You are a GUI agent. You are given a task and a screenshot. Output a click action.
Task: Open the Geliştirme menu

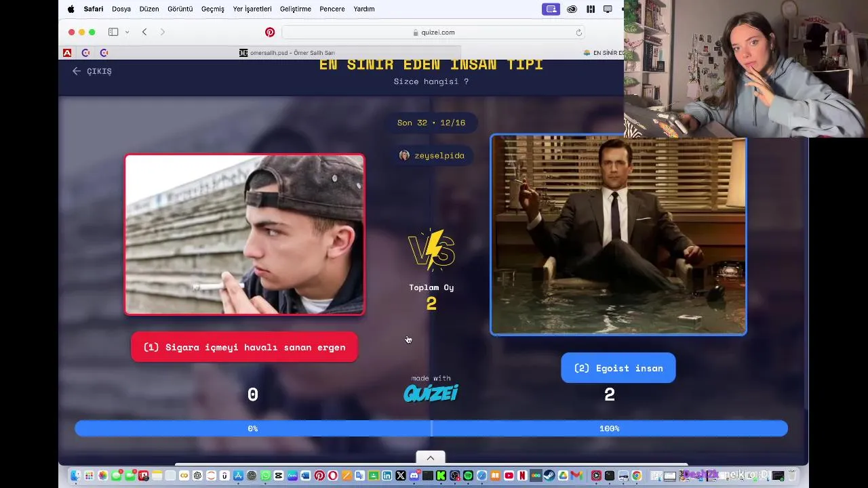coord(296,9)
